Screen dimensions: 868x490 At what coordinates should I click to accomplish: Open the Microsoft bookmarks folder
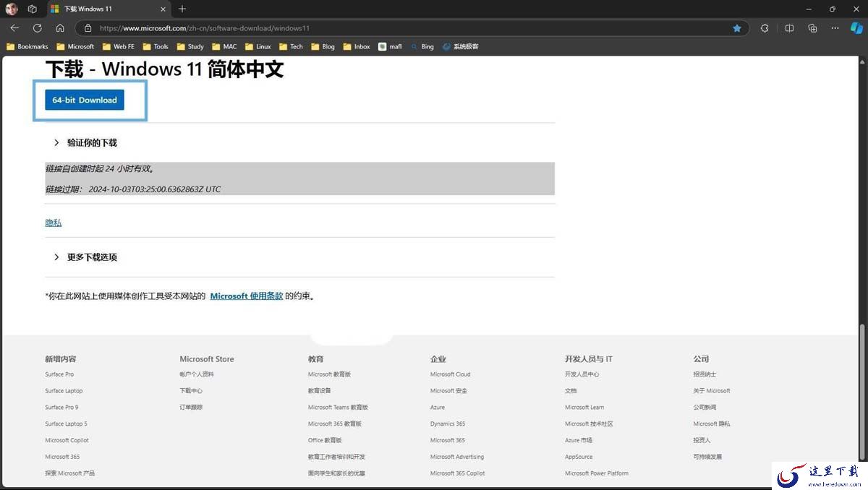(75, 46)
